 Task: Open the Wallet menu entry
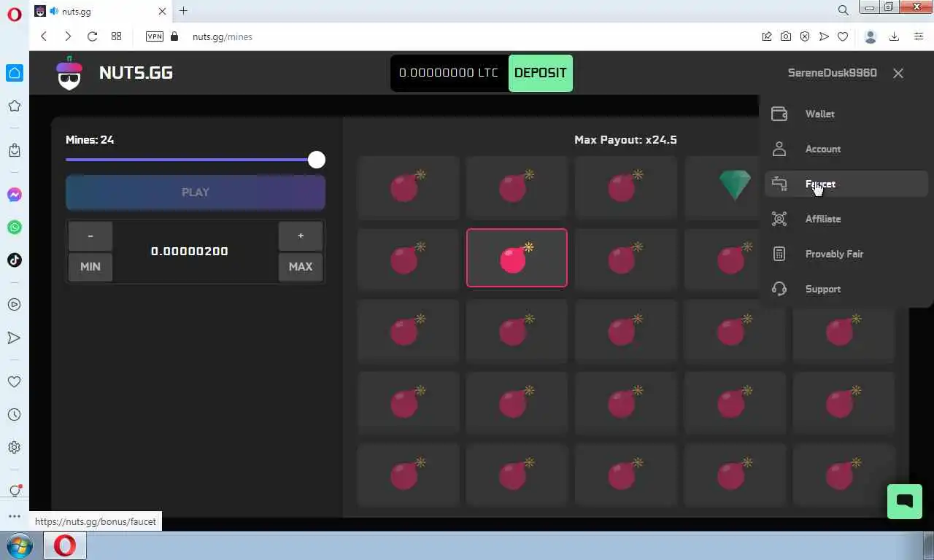click(846, 114)
